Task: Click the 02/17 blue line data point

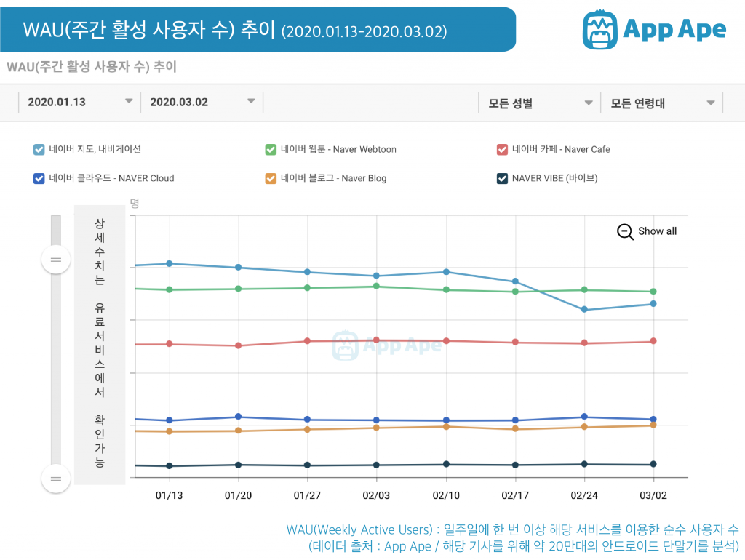Action: [515, 280]
